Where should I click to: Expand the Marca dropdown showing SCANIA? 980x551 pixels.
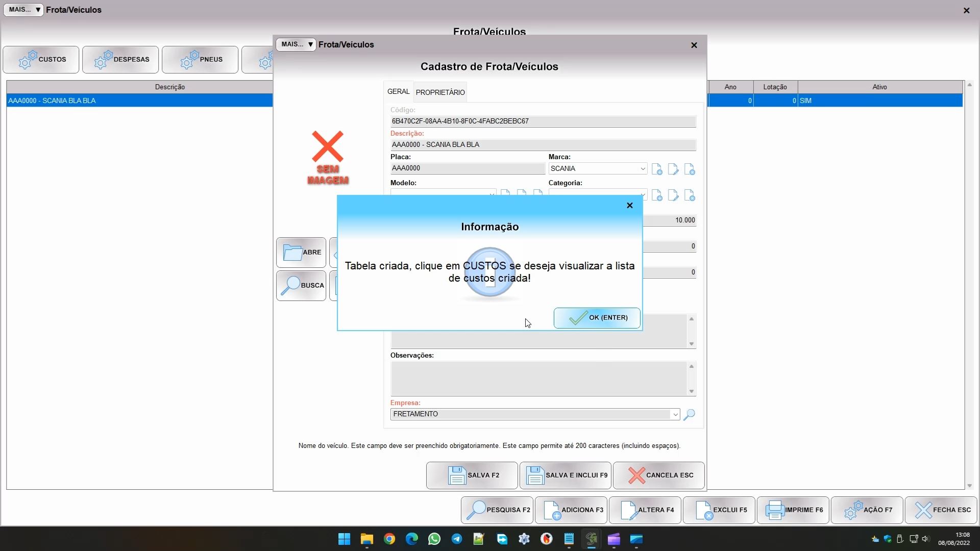point(643,169)
